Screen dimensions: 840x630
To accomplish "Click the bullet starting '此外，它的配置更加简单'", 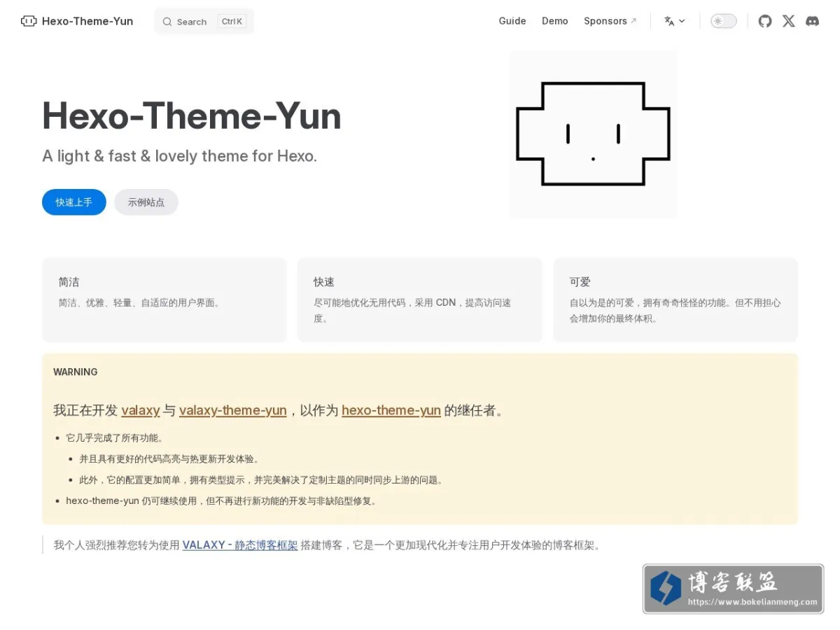I will coord(261,480).
